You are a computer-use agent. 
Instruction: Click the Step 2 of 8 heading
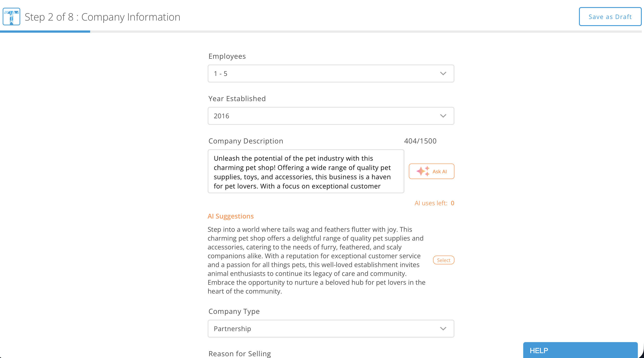tap(102, 17)
